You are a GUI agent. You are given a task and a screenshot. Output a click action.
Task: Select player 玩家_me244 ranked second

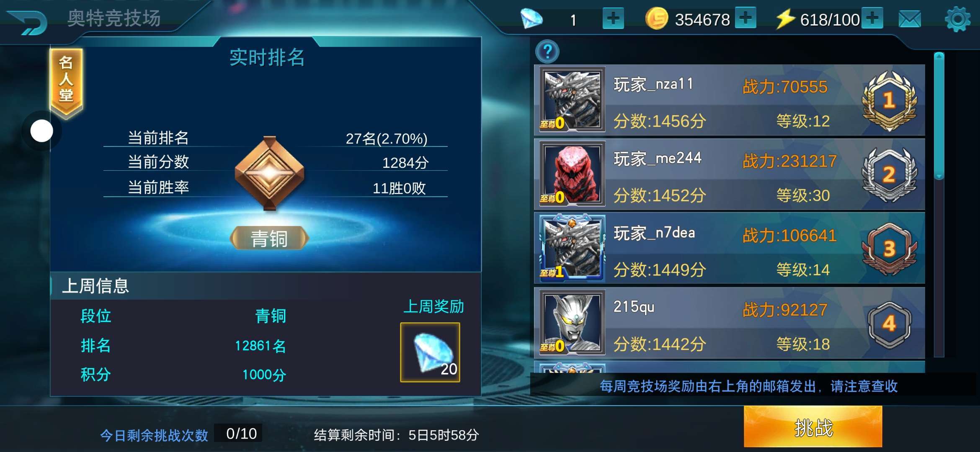pos(729,175)
